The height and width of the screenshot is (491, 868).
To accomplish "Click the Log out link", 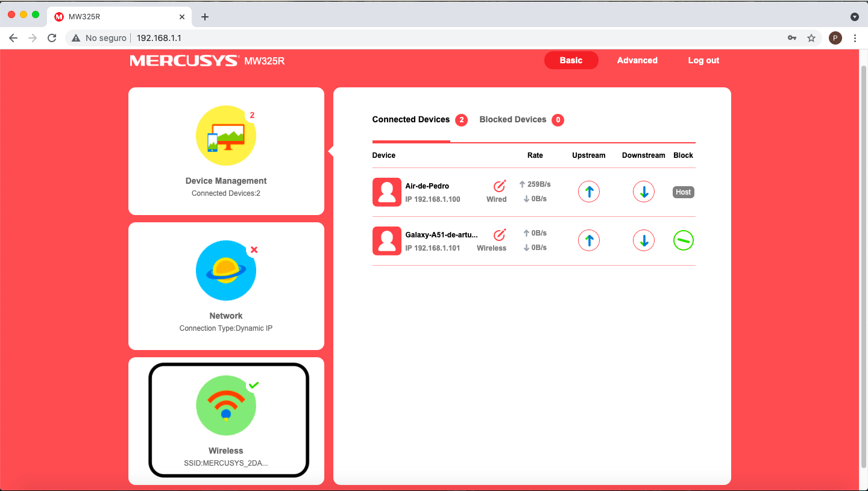I will (703, 60).
